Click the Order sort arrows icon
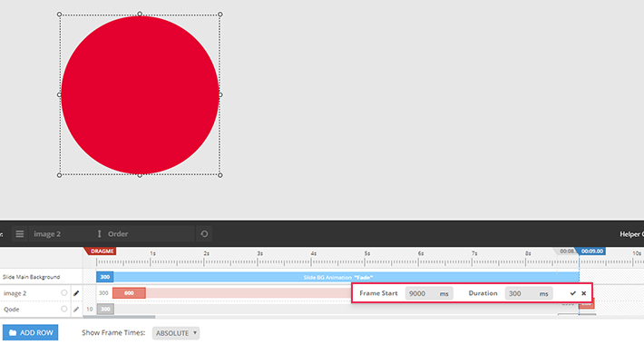The height and width of the screenshot is (345, 644). (99, 234)
